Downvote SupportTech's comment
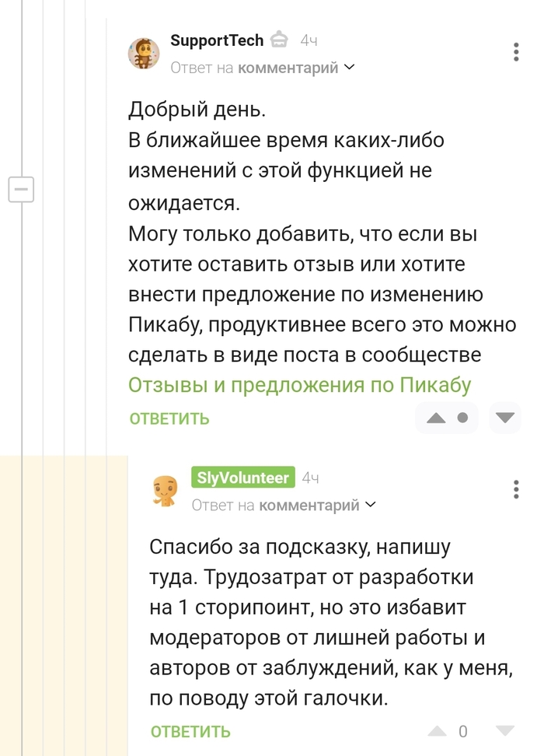This screenshot has width=544, height=756. click(x=506, y=418)
